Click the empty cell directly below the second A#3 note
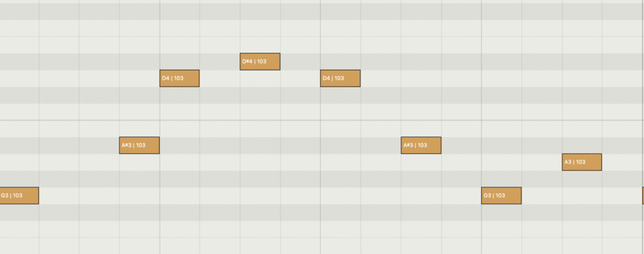This screenshot has height=254, width=644. click(421, 162)
